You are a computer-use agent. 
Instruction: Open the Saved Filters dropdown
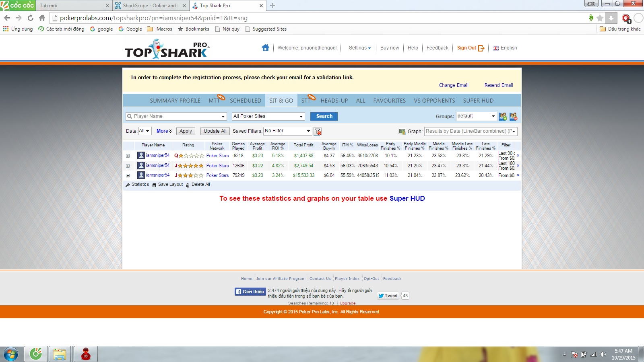coord(288,131)
